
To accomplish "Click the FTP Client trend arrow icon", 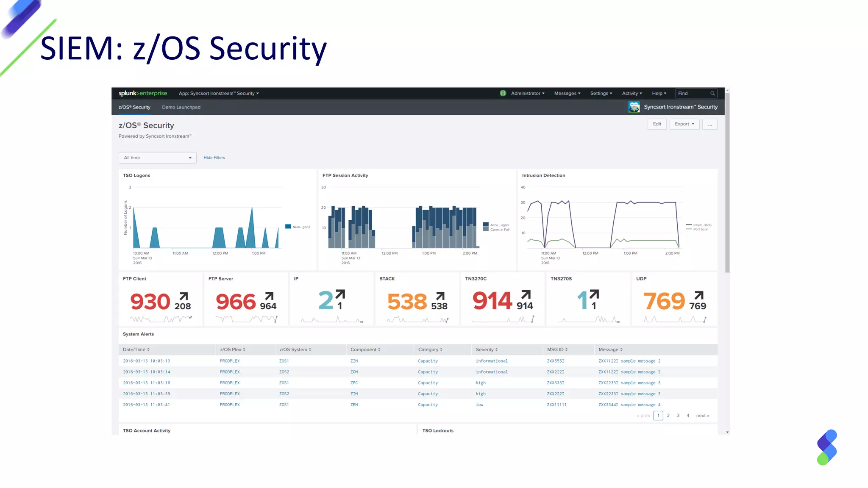I will tap(184, 296).
